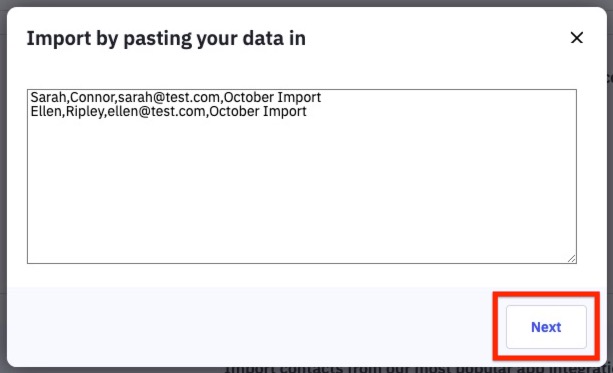This screenshot has width=613, height=373.
Task: Click on ellen@test.com in the text box
Action: click(x=156, y=111)
